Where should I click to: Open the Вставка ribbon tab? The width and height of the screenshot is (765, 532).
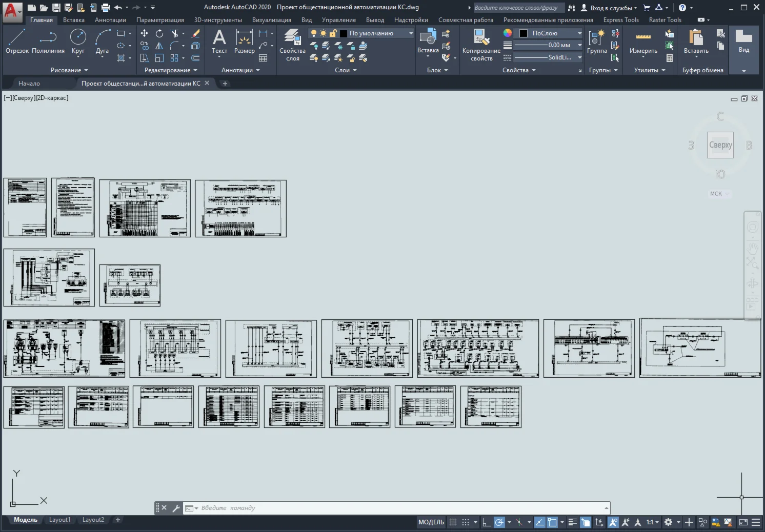pos(74,20)
